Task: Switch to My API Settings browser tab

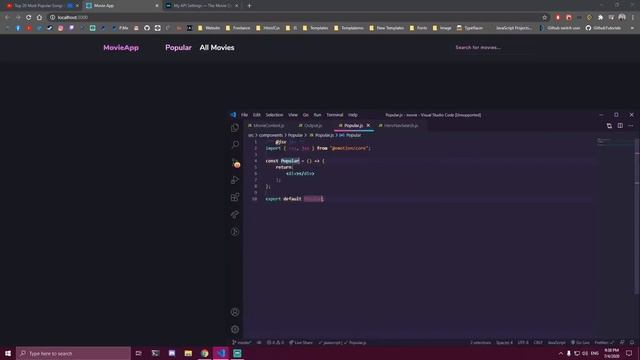Action: point(202,6)
